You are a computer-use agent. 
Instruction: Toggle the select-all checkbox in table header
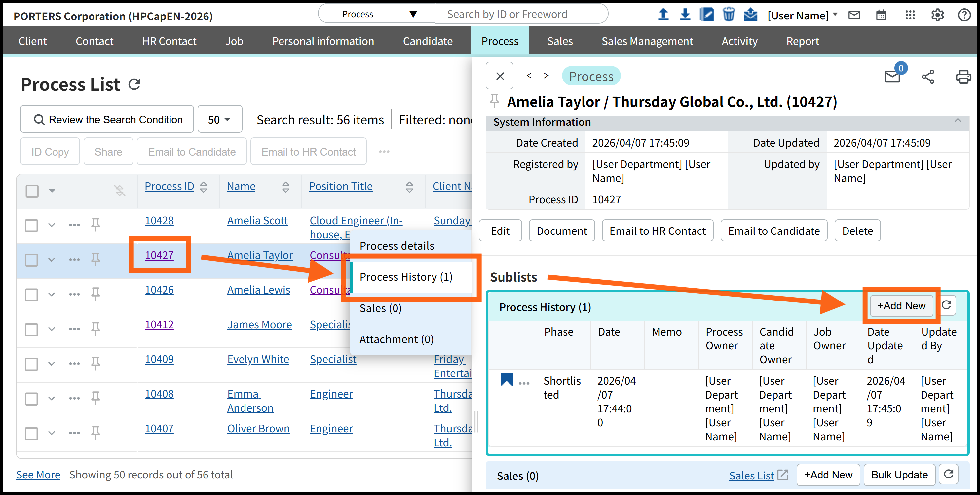point(32,191)
